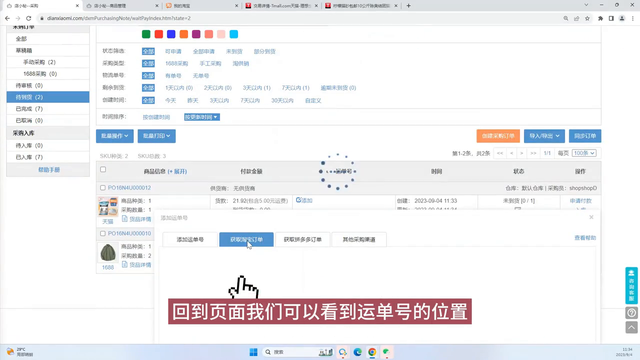Screen dimensions: 640x360
Task: Select 手工采购 in the 采购类型 filter
Action: (x=210, y=64)
